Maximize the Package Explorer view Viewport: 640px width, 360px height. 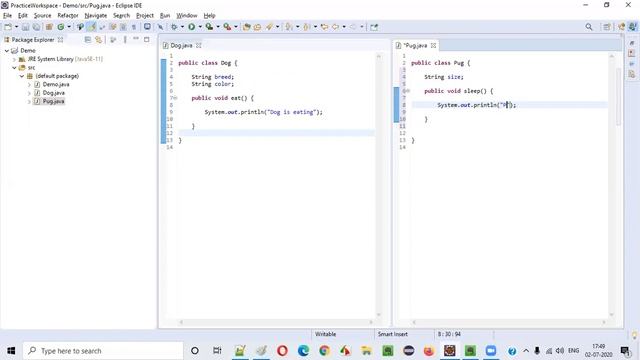(147, 39)
